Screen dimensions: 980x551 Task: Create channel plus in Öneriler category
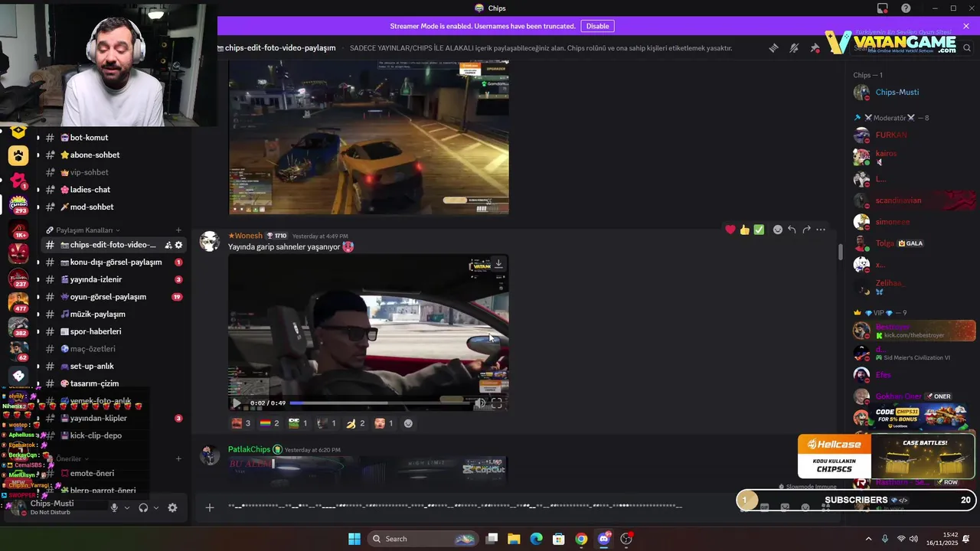point(178,458)
